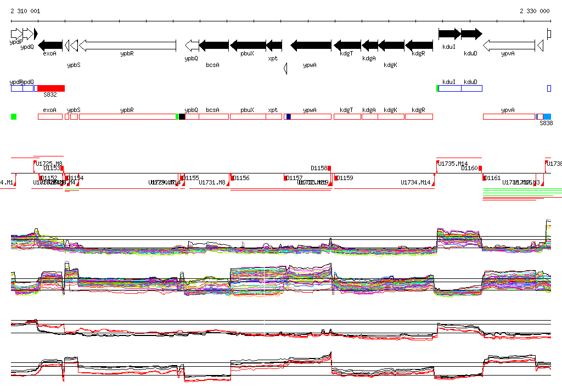The image size is (562, 392).
Task: Select the U1735.M14 marker label
Action: click(453, 164)
